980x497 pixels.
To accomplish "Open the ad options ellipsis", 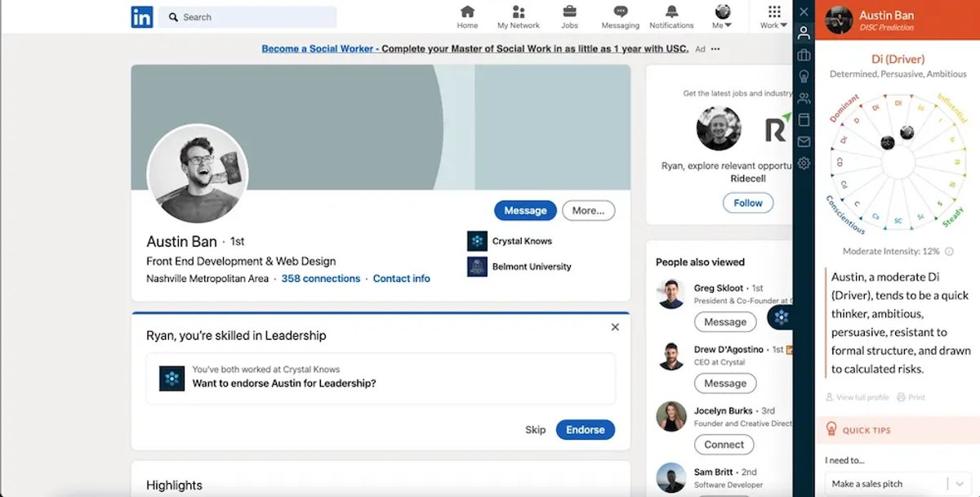I will tap(715, 49).
